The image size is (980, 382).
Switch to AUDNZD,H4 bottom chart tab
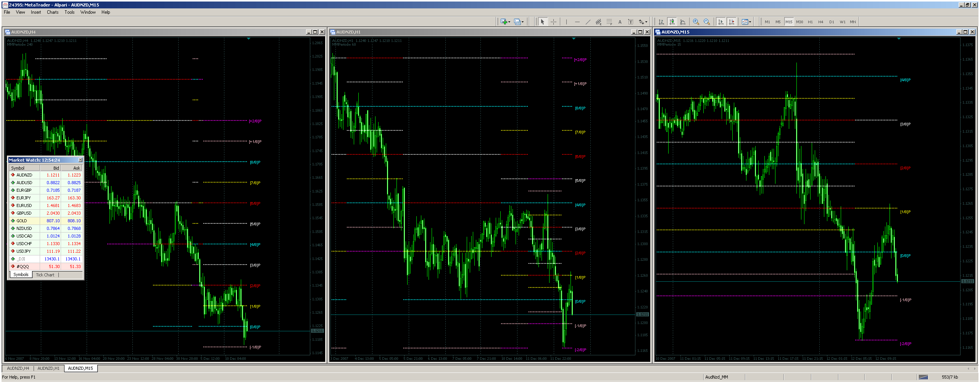pyautogui.click(x=18, y=368)
